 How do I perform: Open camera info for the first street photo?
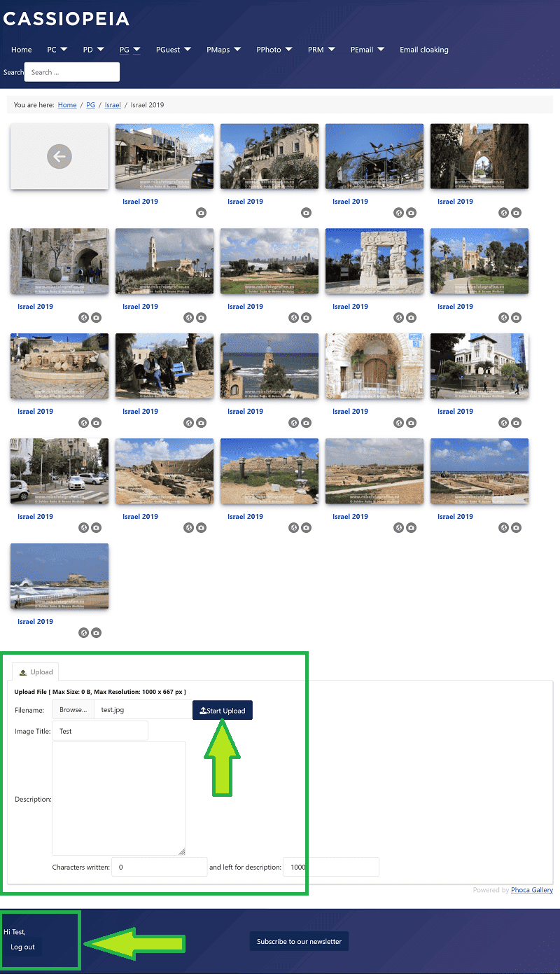(x=201, y=213)
